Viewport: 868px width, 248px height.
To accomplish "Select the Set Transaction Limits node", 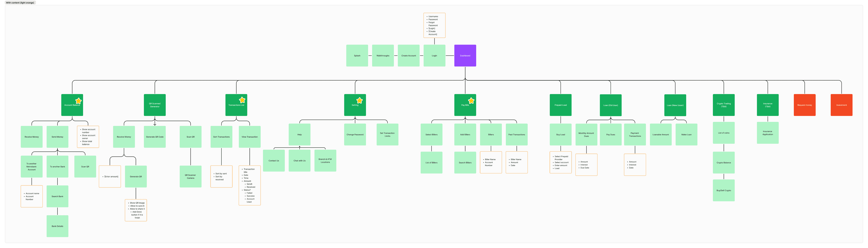I will point(387,134).
